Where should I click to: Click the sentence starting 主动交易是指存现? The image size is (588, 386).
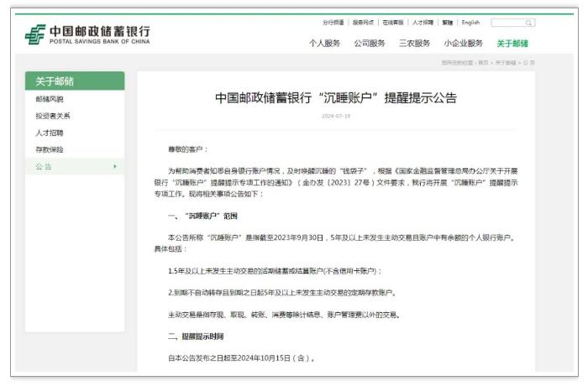(284, 315)
